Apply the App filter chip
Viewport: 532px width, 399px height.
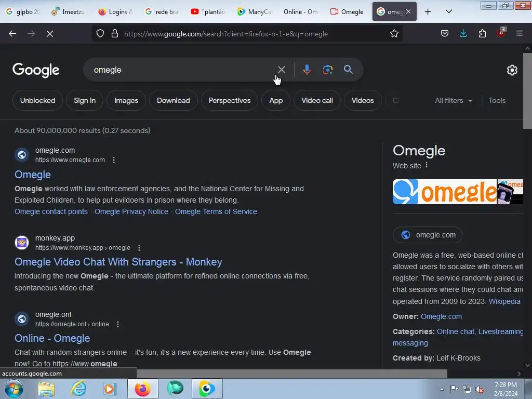[x=276, y=100]
